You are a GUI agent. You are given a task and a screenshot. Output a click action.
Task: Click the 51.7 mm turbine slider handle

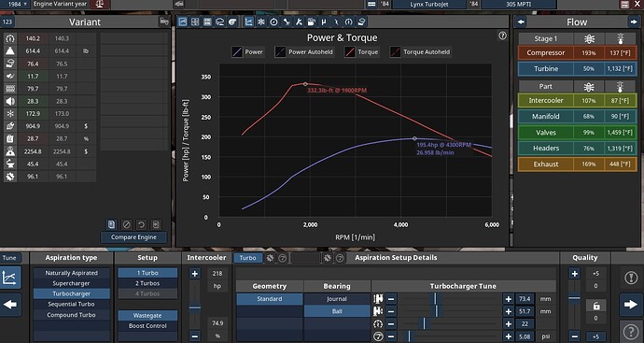[x=437, y=311]
